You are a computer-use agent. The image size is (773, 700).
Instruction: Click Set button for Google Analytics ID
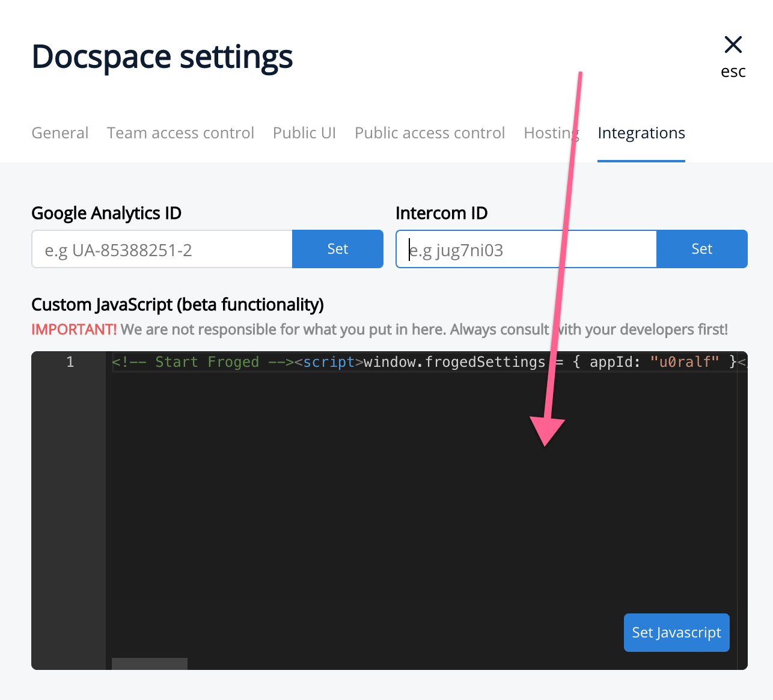pyautogui.click(x=338, y=249)
